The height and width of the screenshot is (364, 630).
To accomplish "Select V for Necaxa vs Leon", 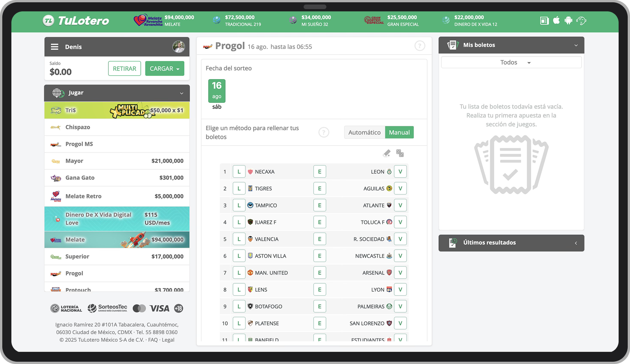I will pyautogui.click(x=400, y=172).
